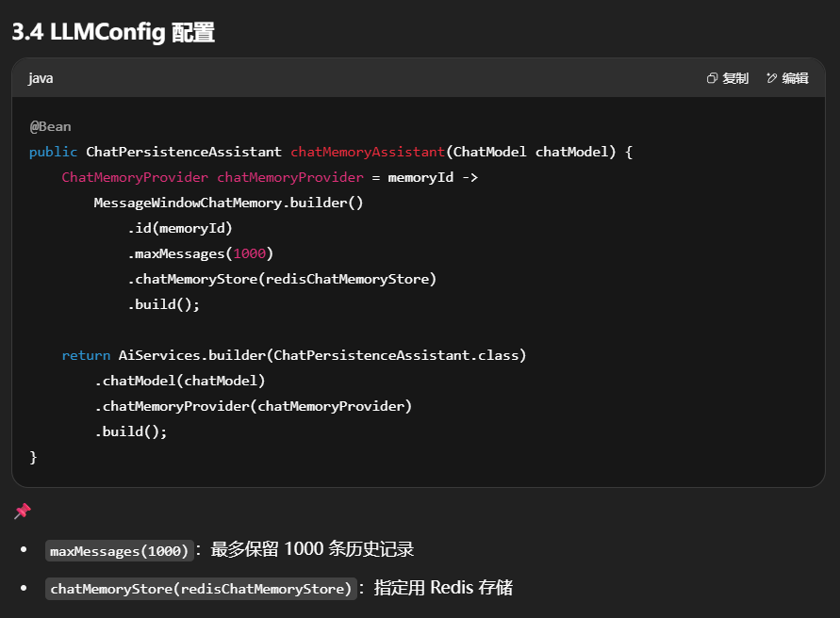This screenshot has height=618, width=840.
Task: Click the red pushpin emoji
Action: pos(23,511)
